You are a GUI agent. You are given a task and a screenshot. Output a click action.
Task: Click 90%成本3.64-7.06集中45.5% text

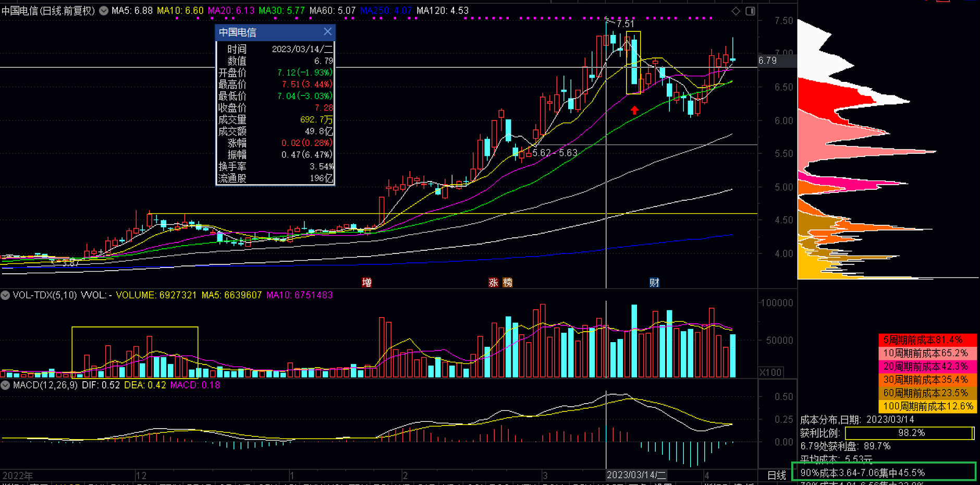point(862,473)
